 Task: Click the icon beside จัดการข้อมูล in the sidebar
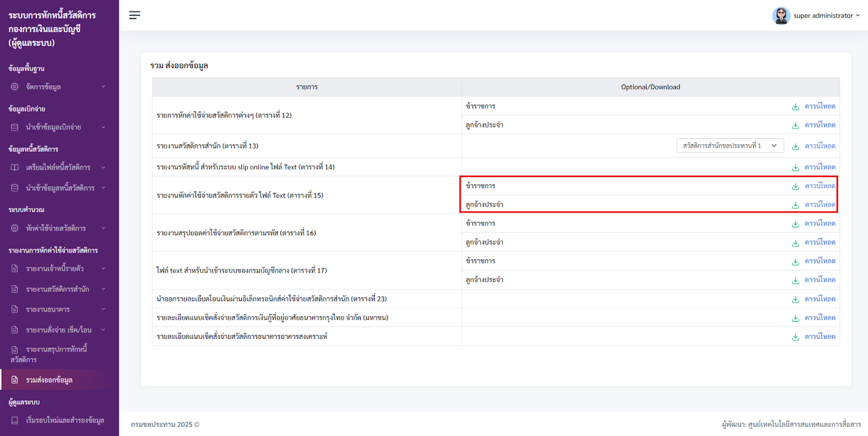(x=15, y=87)
